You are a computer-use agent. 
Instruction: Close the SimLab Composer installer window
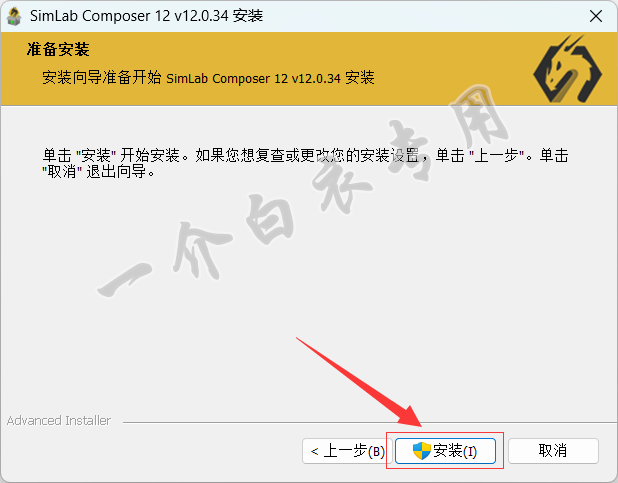(x=596, y=17)
